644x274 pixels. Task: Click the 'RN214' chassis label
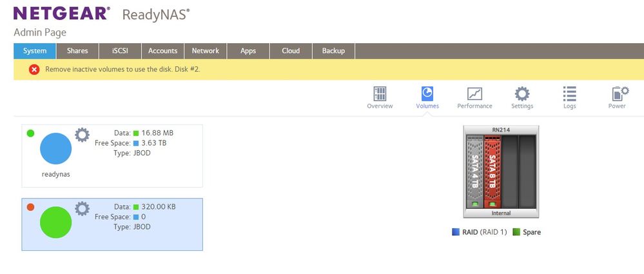tap(501, 130)
